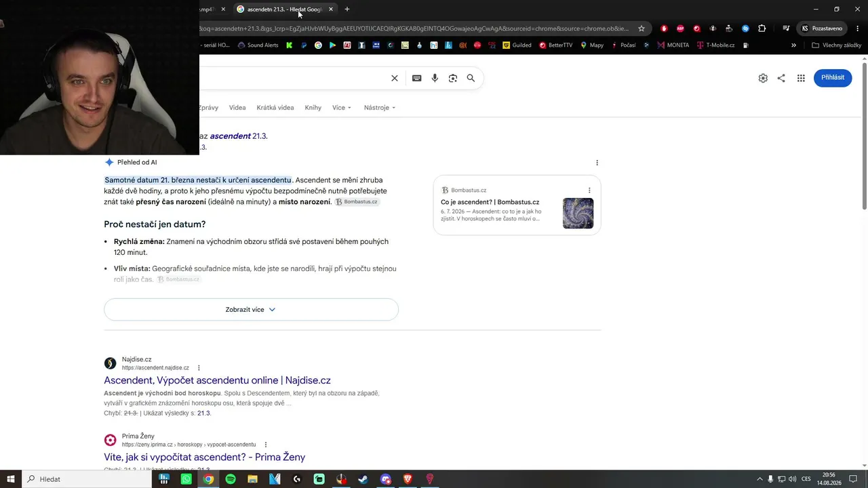Submit search with the magnifier icon

(471, 78)
